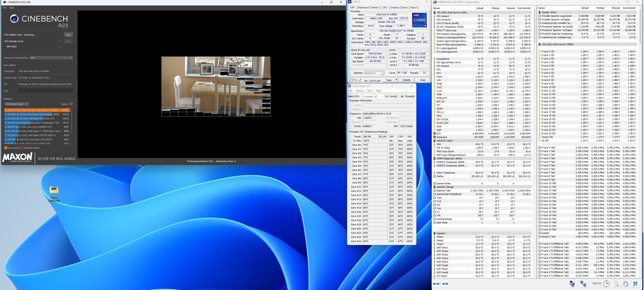
Task: Open Core Temp Tools menu
Action: coord(370,91)
